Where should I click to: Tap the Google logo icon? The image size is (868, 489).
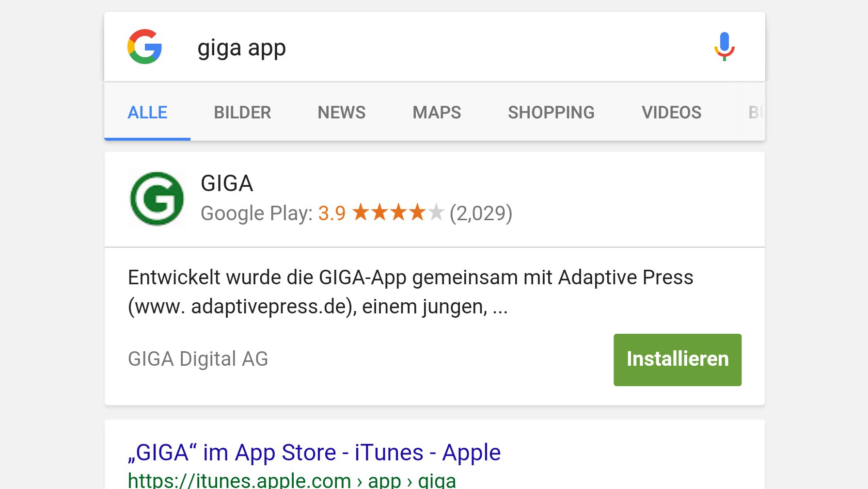(144, 47)
